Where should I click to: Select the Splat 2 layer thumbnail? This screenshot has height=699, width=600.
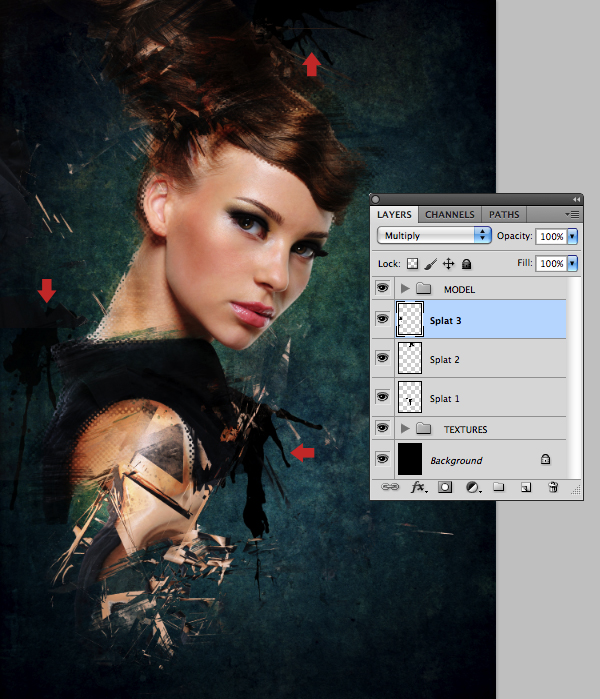[x=409, y=358]
